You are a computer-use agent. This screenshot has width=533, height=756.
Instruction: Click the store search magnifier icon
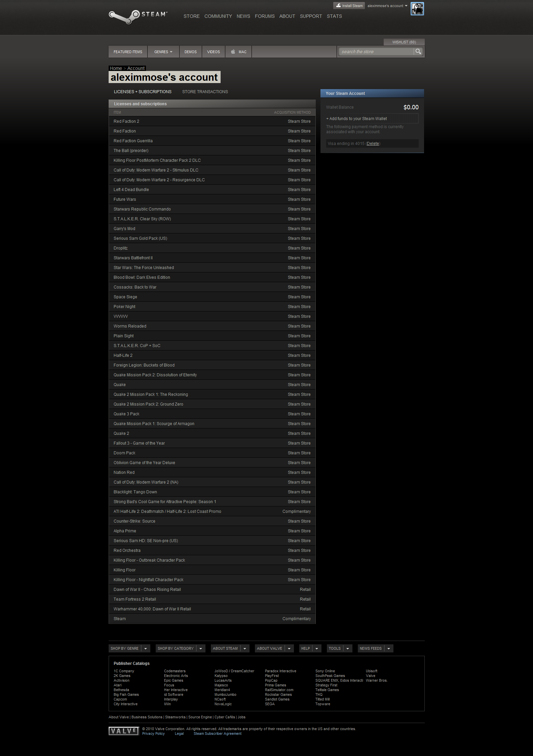(418, 51)
